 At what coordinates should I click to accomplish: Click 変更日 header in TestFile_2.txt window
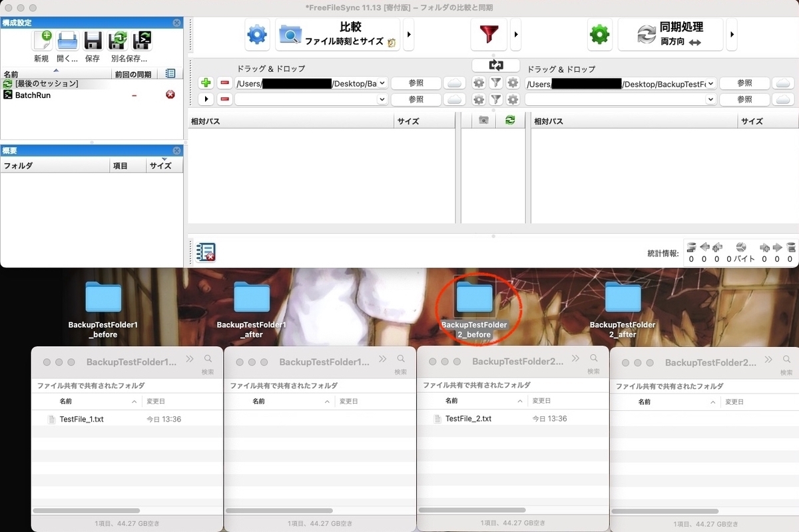pyautogui.click(x=541, y=401)
